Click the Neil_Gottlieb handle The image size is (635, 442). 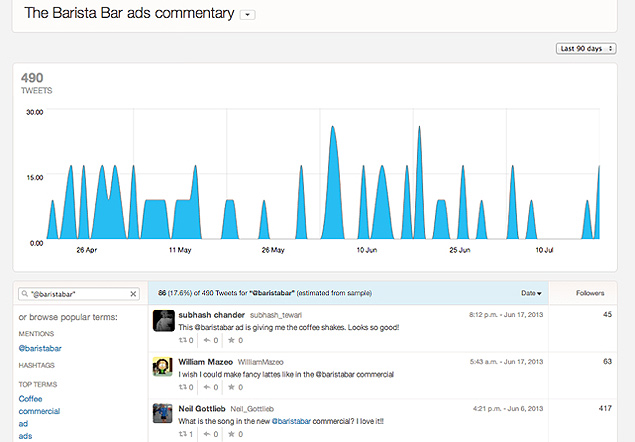[252, 409]
